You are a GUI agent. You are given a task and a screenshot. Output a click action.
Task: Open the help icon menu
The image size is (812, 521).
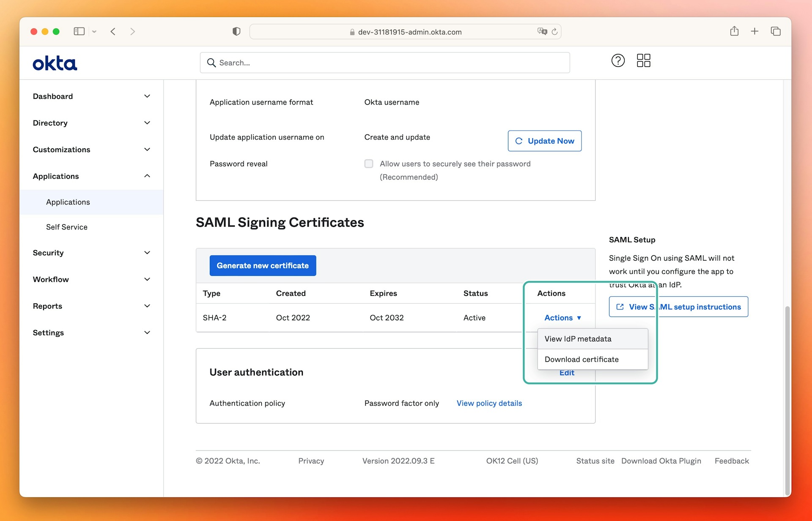click(x=618, y=59)
